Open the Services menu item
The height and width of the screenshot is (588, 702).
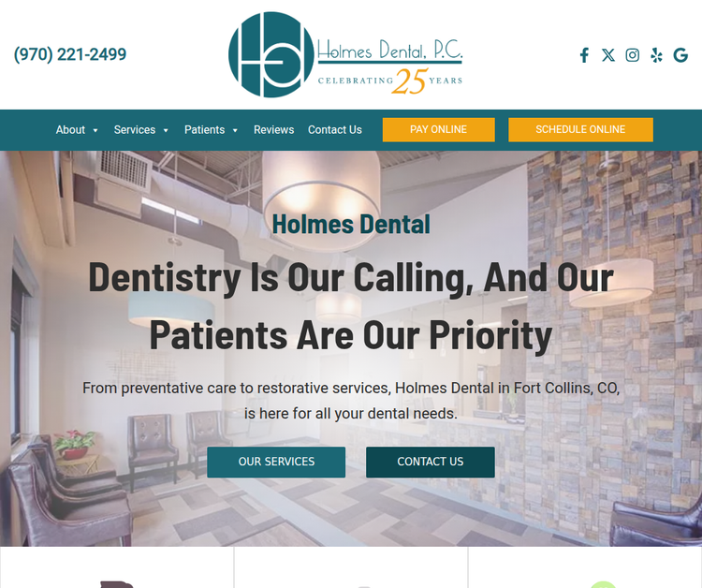tap(134, 130)
